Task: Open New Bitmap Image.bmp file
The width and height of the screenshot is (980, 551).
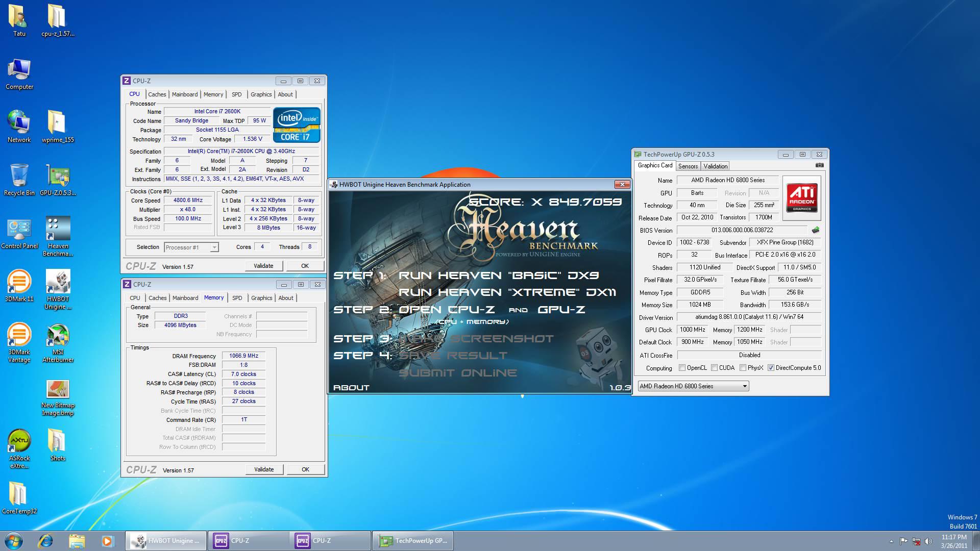Action: [58, 398]
